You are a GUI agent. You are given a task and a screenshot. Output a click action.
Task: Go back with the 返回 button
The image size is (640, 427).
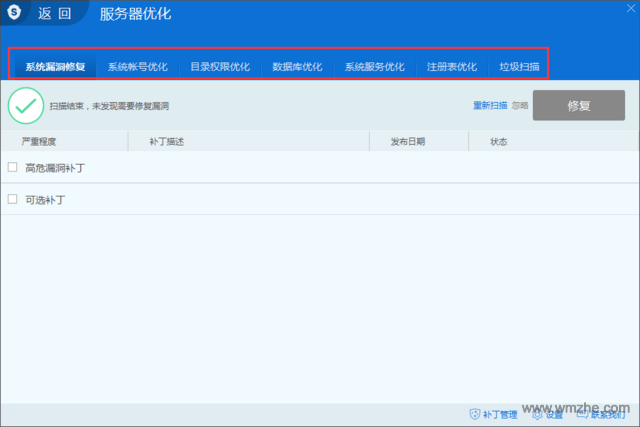point(55,13)
